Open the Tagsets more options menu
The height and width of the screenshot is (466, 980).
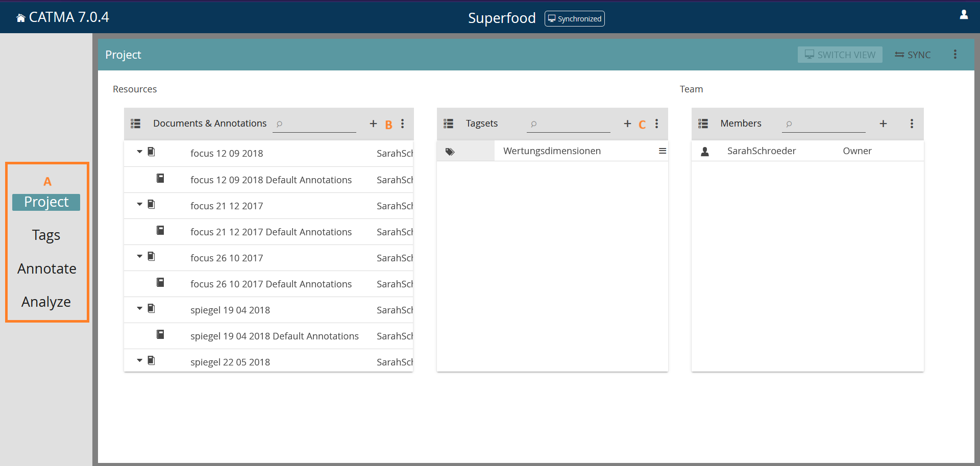pos(657,124)
